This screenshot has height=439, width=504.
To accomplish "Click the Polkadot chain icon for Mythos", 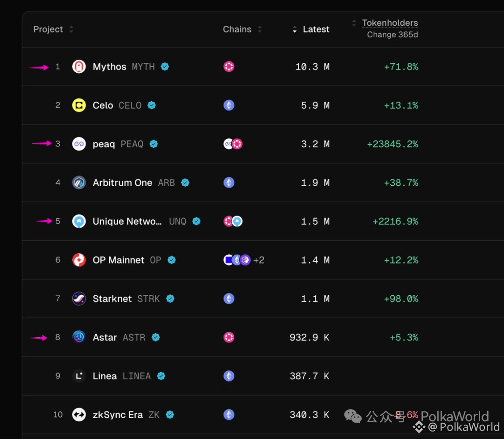I will 229,67.
